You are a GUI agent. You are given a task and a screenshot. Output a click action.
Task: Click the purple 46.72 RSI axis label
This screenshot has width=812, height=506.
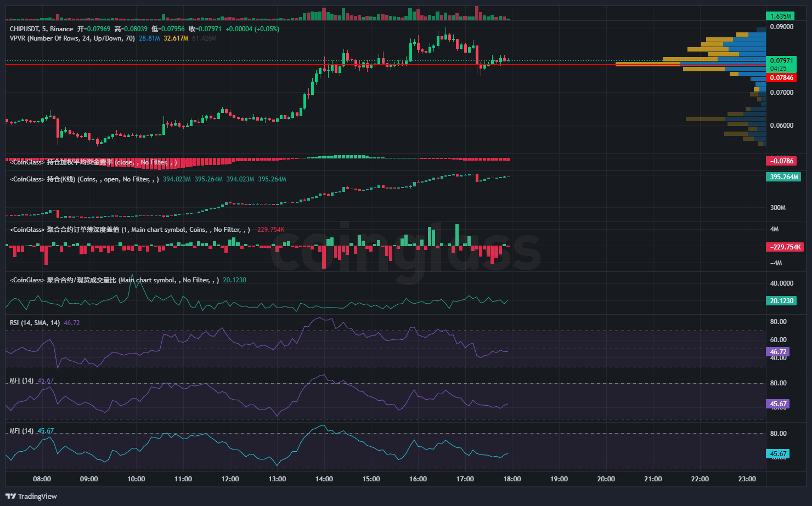coord(777,352)
